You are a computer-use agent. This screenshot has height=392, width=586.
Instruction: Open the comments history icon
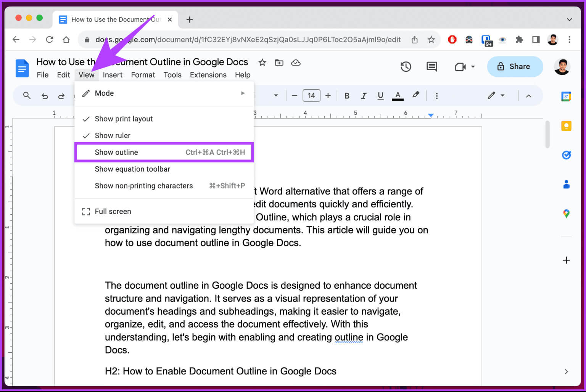pos(431,67)
